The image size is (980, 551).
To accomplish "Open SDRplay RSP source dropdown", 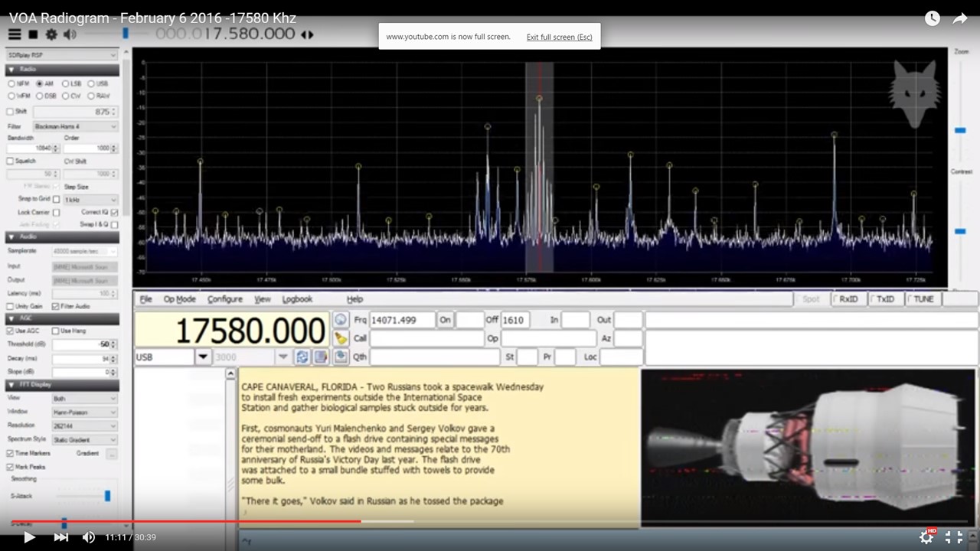I will tap(62, 55).
